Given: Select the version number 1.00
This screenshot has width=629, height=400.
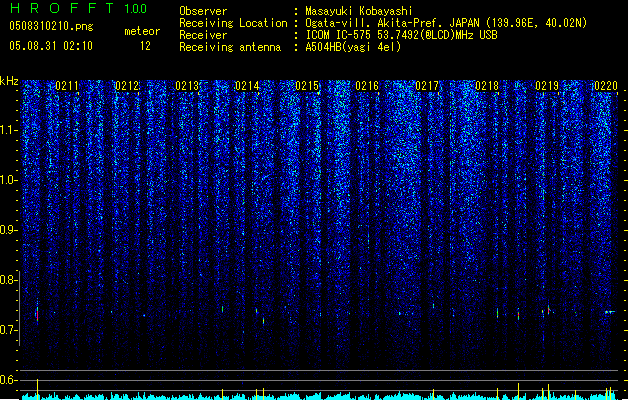Looking at the screenshot, I should point(136,8).
